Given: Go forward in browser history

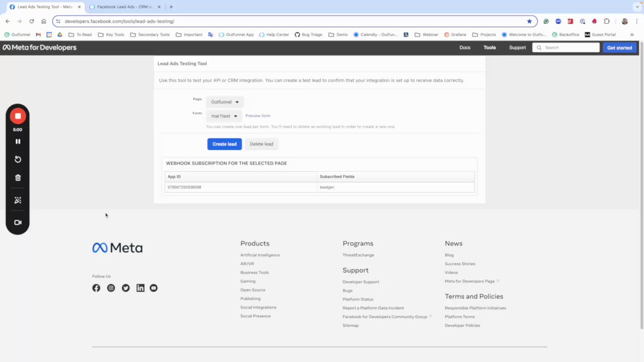Looking at the screenshot, I should pos(19,21).
